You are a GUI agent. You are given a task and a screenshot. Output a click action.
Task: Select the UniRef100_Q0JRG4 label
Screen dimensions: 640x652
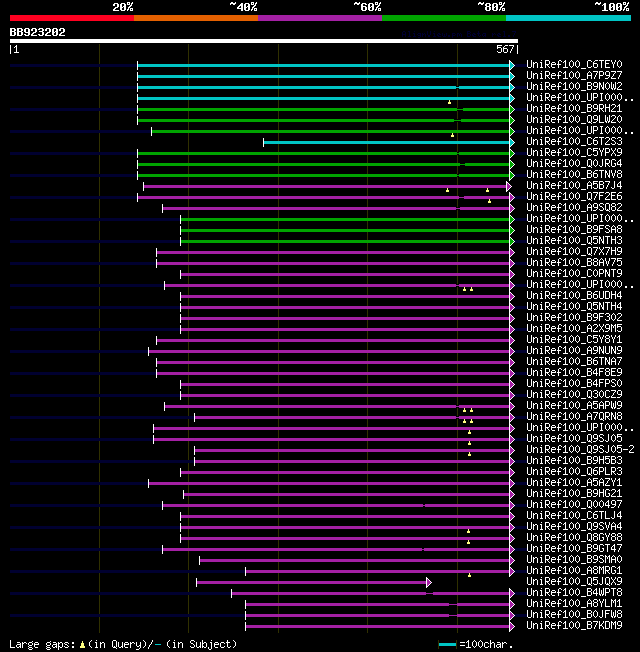[574, 163]
